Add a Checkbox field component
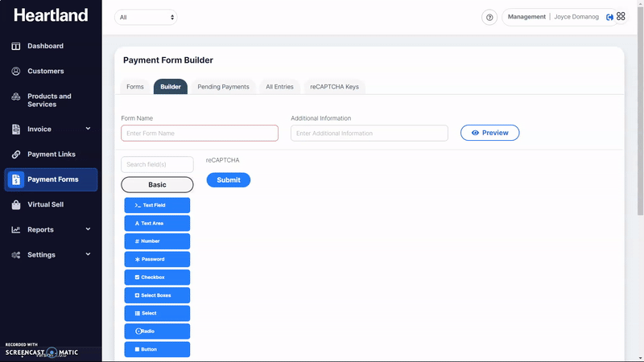 tap(157, 278)
